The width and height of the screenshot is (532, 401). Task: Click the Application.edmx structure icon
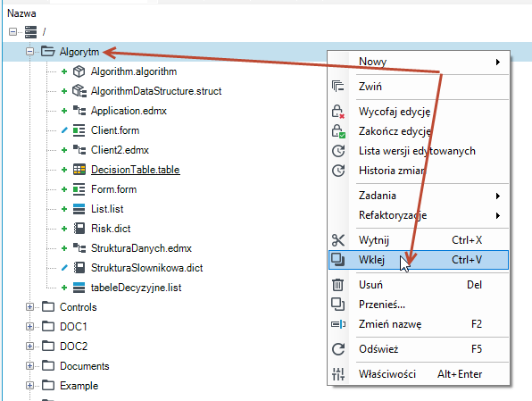click(x=79, y=111)
